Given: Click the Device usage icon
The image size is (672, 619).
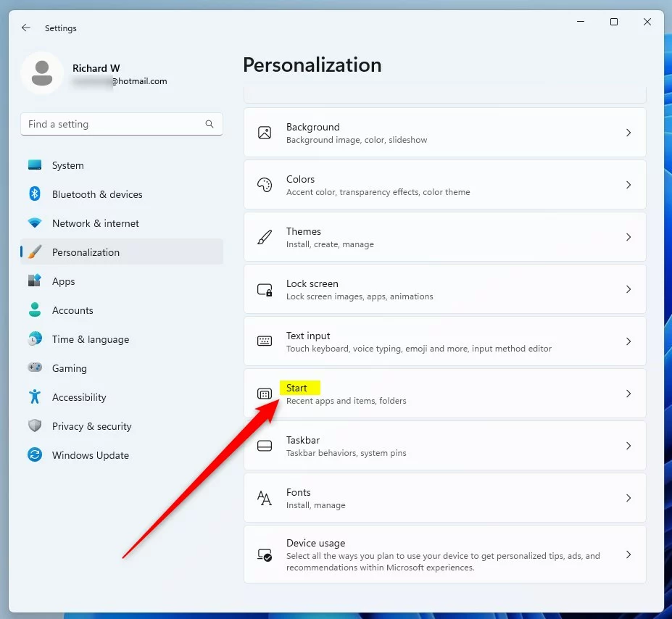Looking at the screenshot, I should coord(265,555).
